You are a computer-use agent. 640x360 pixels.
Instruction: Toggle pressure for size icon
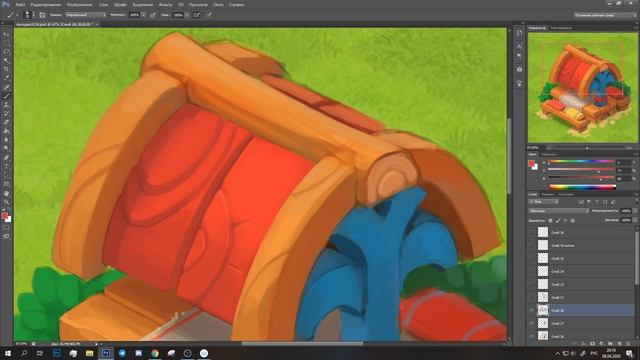[x=209, y=15]
